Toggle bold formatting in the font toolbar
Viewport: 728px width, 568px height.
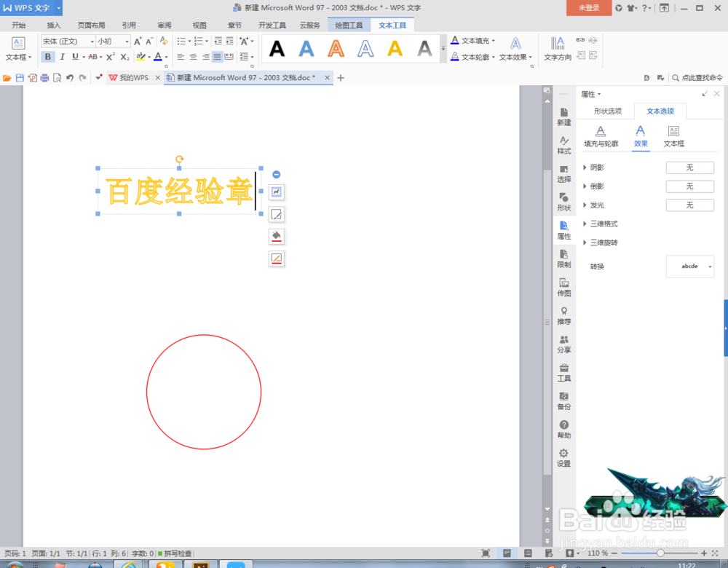click(x=47, y=57)
